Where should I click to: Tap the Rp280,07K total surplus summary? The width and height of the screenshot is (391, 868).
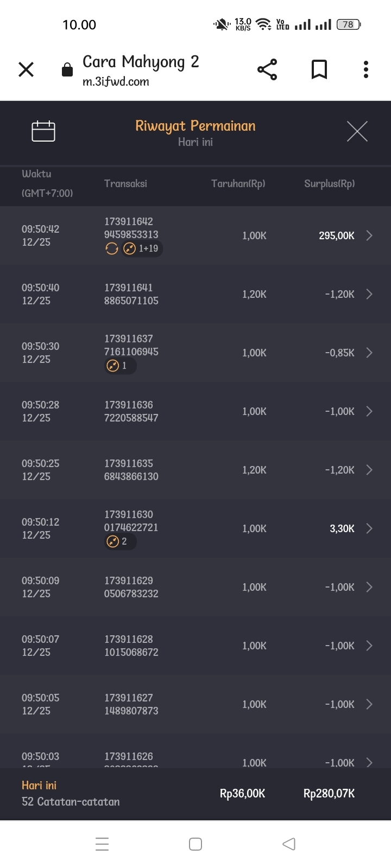329,794
